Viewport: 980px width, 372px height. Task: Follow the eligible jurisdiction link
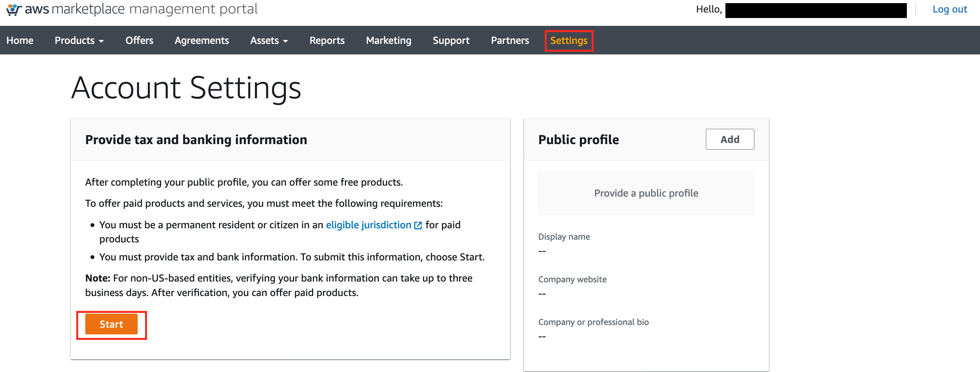(x=368, y=225)
